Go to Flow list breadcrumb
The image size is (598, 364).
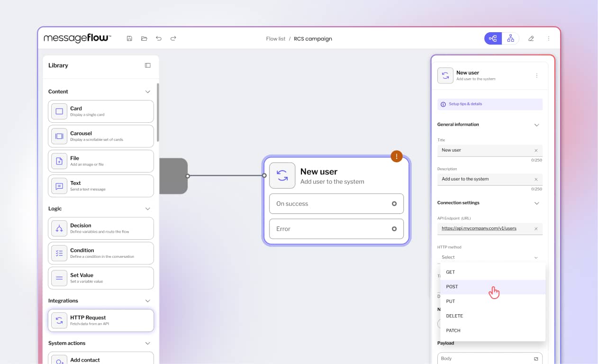point(276,39)
